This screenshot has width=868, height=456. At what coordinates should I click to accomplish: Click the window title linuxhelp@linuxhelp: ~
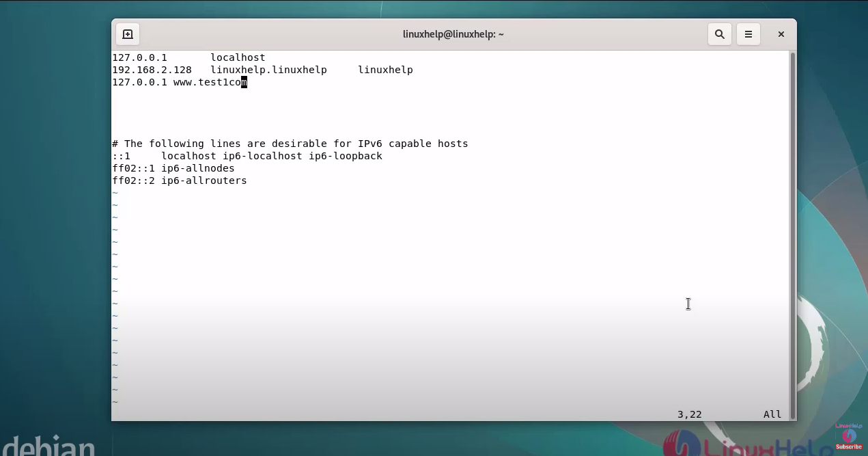453,34
